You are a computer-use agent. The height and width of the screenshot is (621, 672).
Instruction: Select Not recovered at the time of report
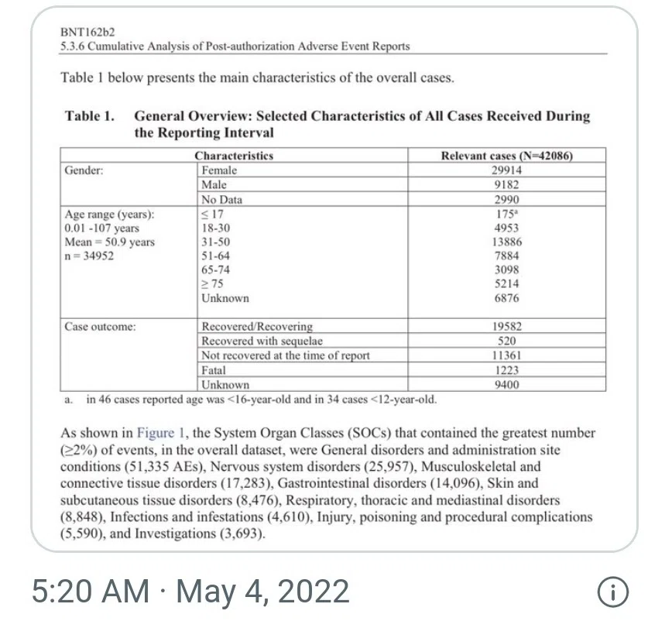(x=286, y=355)
